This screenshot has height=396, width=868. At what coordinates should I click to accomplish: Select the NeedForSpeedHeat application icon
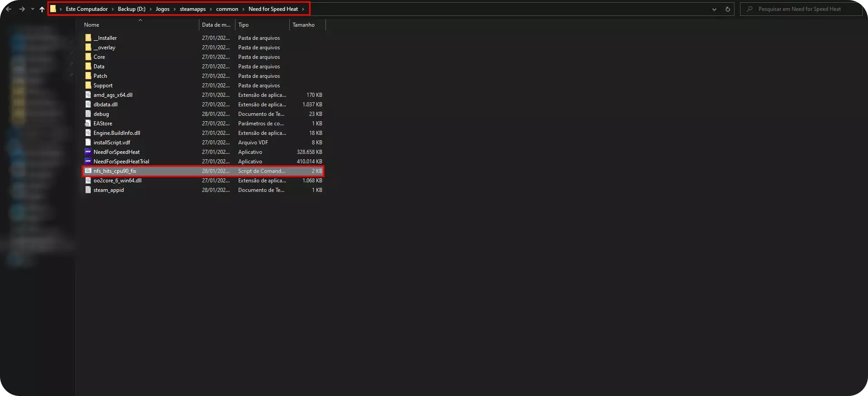click(x=88, y=152)
